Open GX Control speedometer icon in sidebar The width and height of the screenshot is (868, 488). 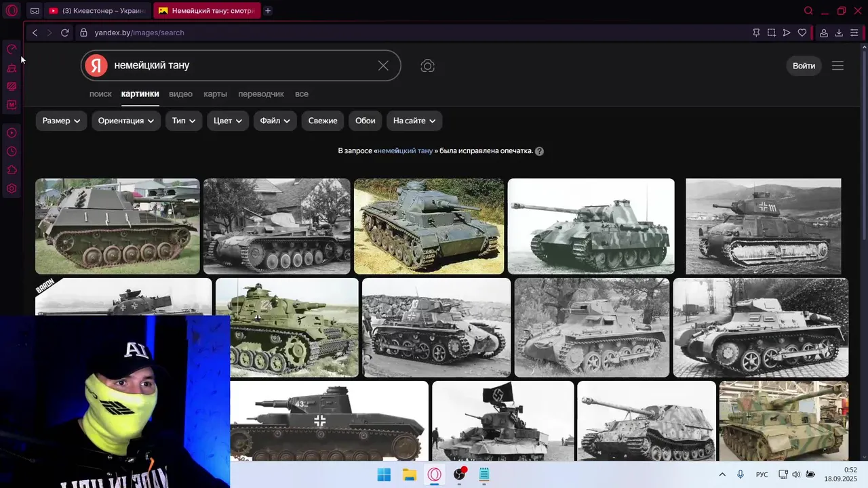(12, 49)
